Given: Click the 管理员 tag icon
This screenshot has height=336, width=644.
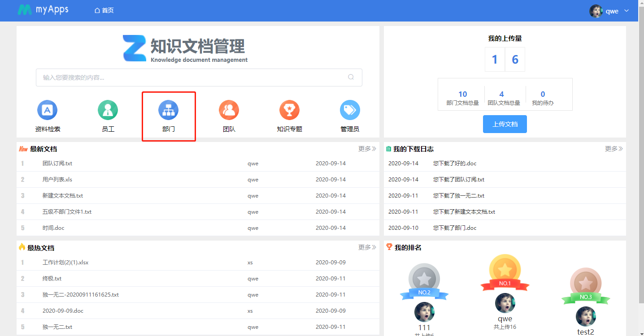Looking at the screenshot, I should click(x=350, y=110).
